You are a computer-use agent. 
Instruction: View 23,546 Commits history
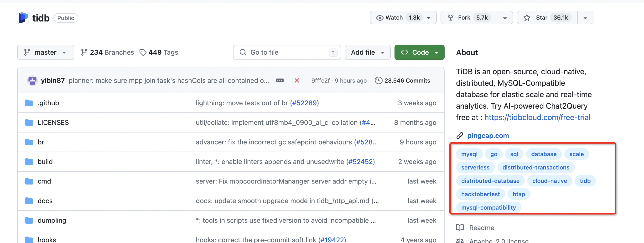tap(403, 81)
